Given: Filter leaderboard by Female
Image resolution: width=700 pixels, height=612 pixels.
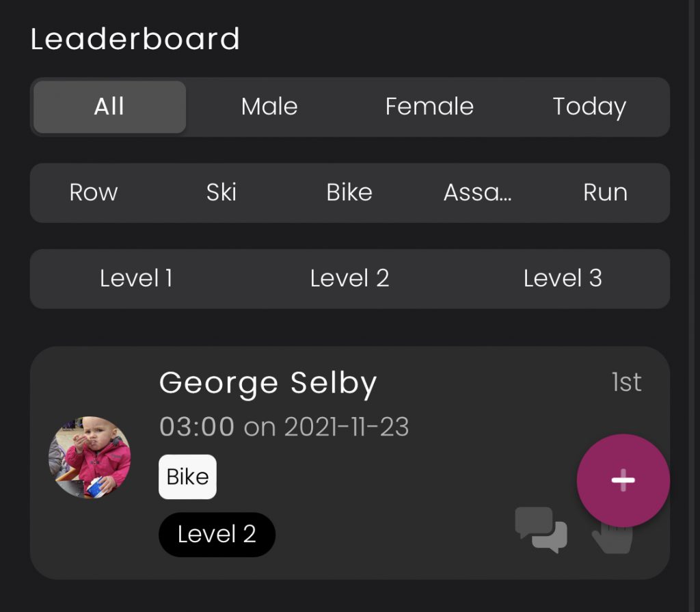Looking at the screenshot, I should (429, 107).
